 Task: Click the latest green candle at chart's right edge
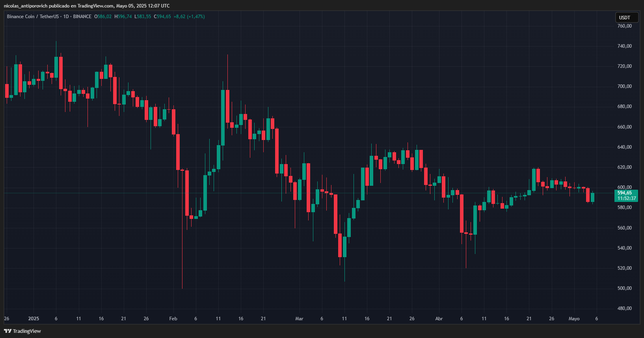[592, 197]
